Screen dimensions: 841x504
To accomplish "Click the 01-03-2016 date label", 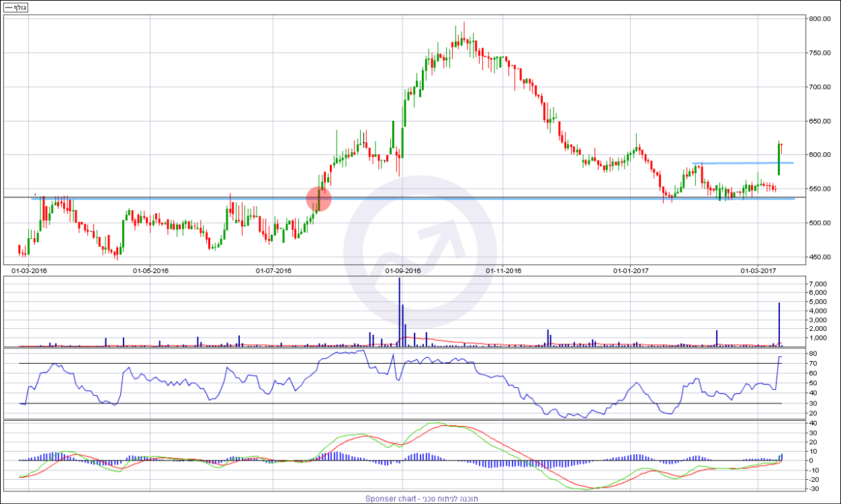I will (x=29, y=271).
